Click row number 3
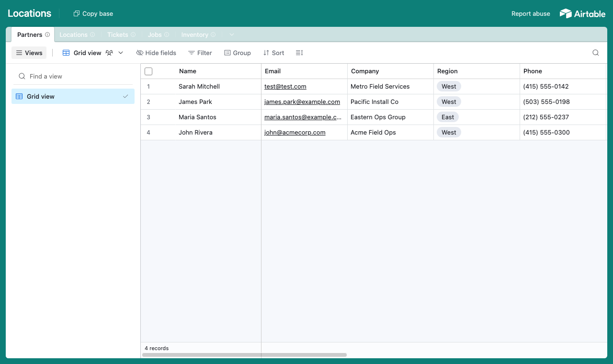The image size is (613, 364). coord(148,117)
